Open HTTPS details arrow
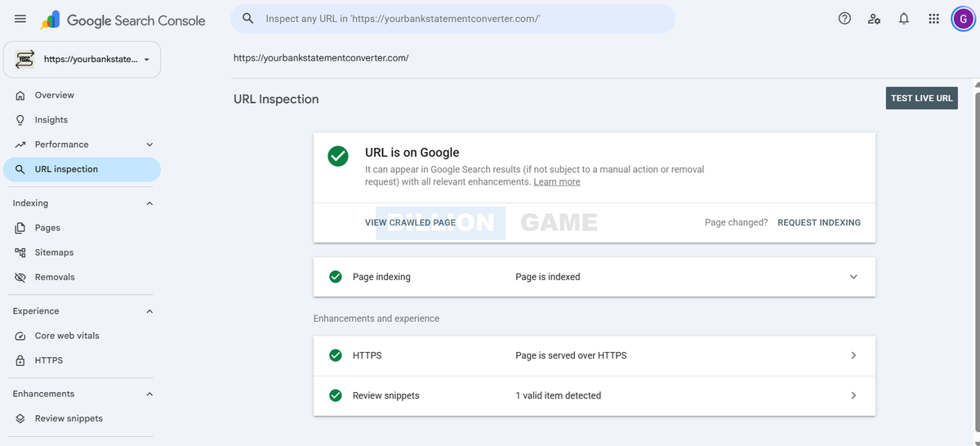Viewport: 980px width, 446px height. coord(853,355)
